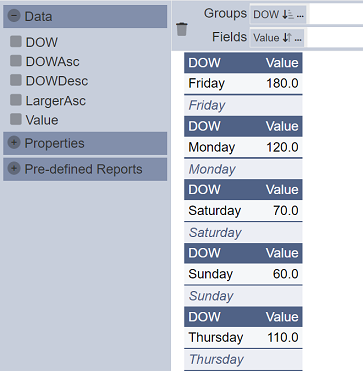Viewport: 363px width, 371px height.
Task: Open ellipsis options on Value field chip
Action: click(298, 39)
